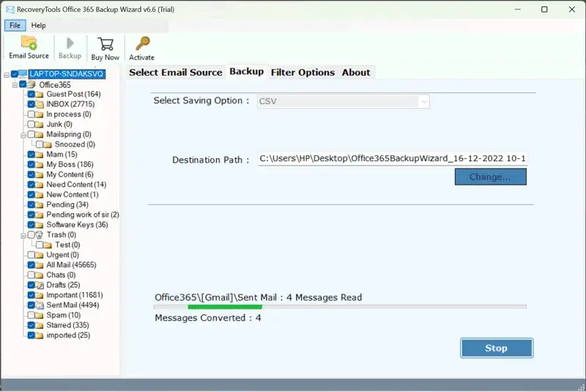This screenshot has height=392, width=586.
Task: Click the Important folder icon
Action: coord(40,295)
